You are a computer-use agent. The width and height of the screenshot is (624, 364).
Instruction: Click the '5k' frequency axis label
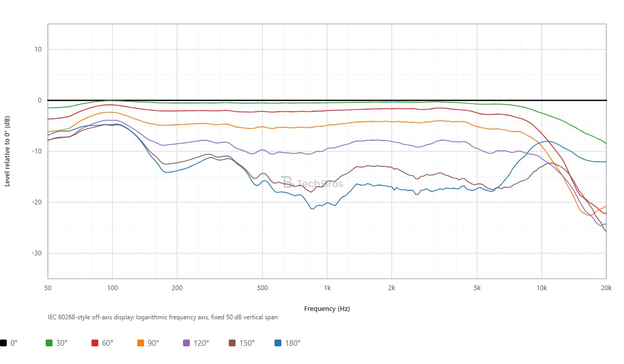coord(477,288)
